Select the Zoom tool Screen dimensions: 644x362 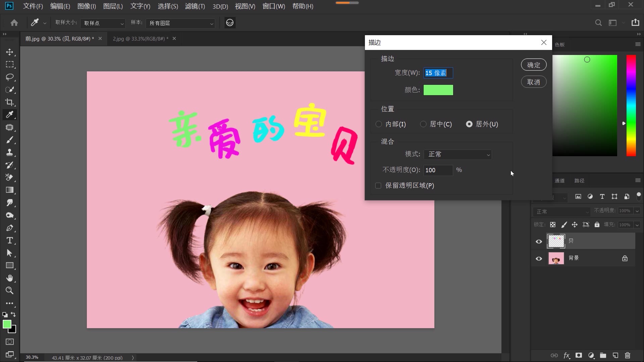10,291
